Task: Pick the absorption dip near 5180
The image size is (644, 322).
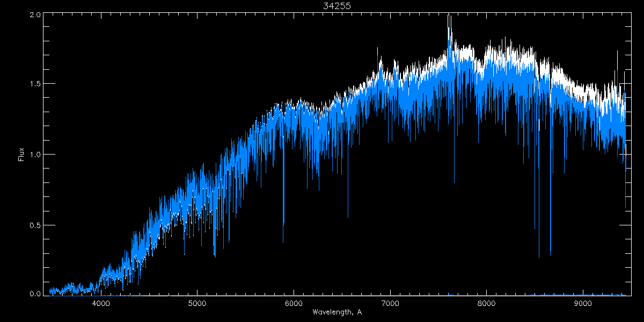Action: [215, 255]
